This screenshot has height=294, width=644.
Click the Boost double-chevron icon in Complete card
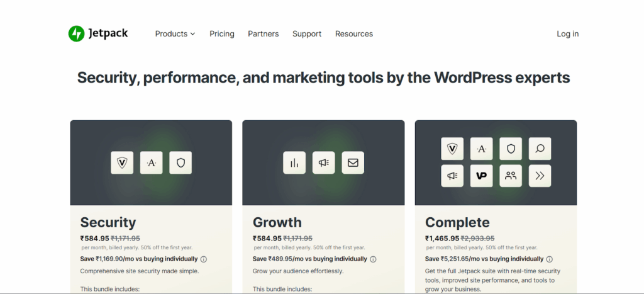tap(540, 176)
